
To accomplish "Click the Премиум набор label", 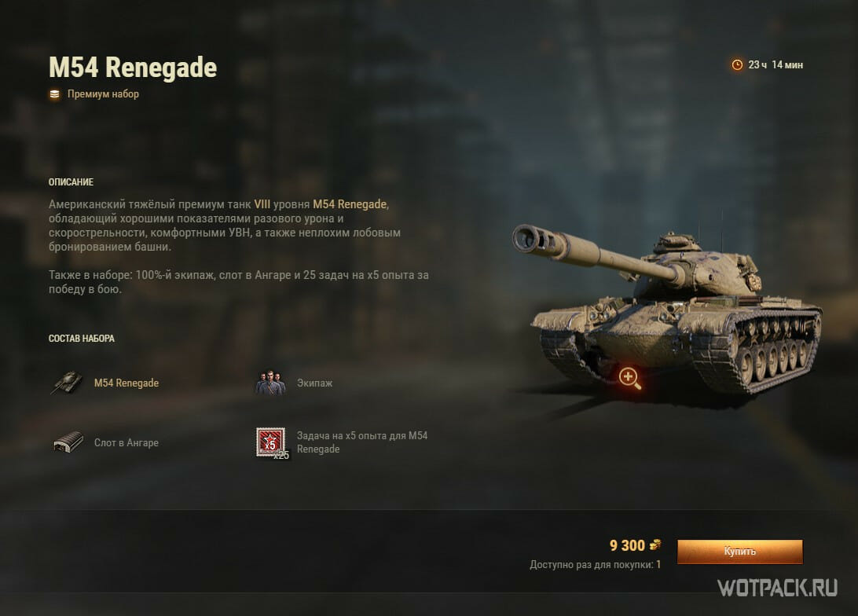I will (x=103, y=94).
